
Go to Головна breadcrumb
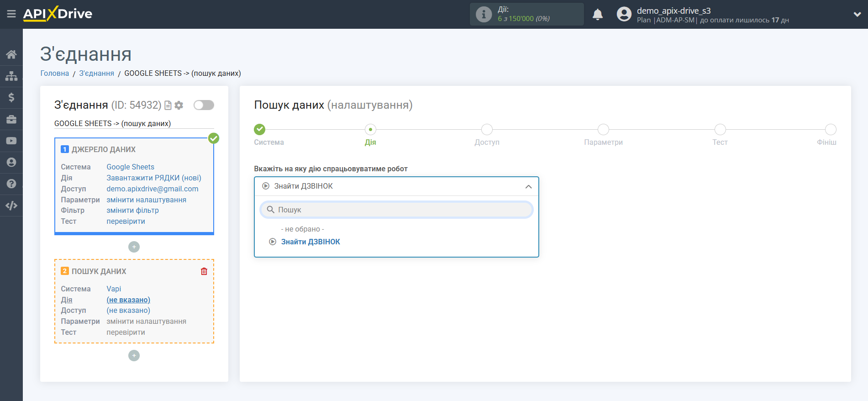pos(55,74)
